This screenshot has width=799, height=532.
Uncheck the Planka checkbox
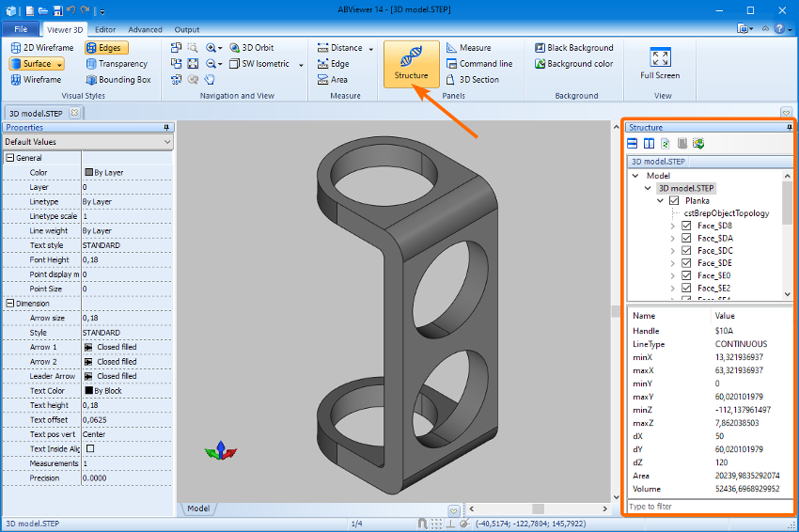[674, 201]
